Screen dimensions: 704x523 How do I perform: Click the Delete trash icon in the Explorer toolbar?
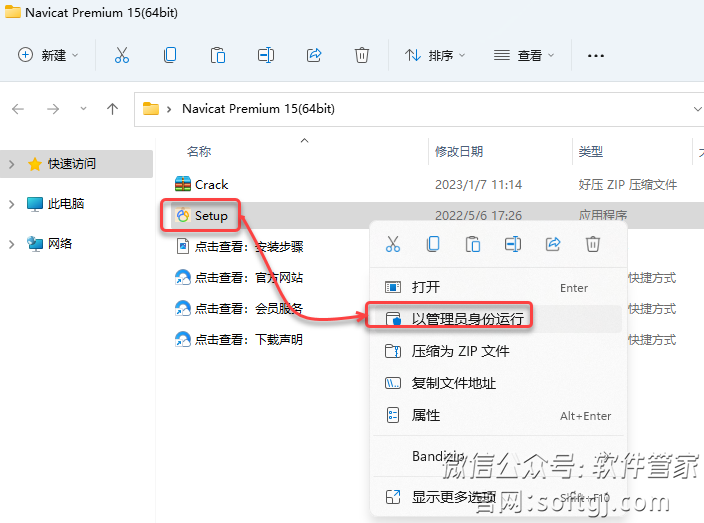click(361, 55)
